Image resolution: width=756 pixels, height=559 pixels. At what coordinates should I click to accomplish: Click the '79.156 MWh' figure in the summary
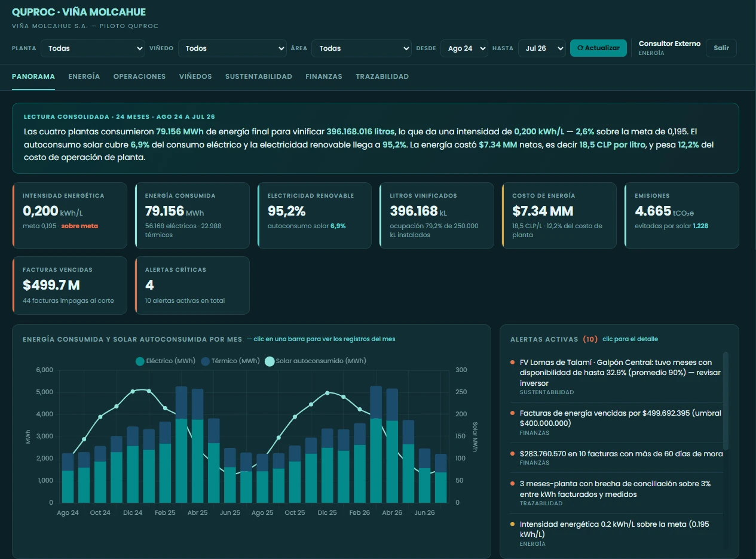coord(179,131)
